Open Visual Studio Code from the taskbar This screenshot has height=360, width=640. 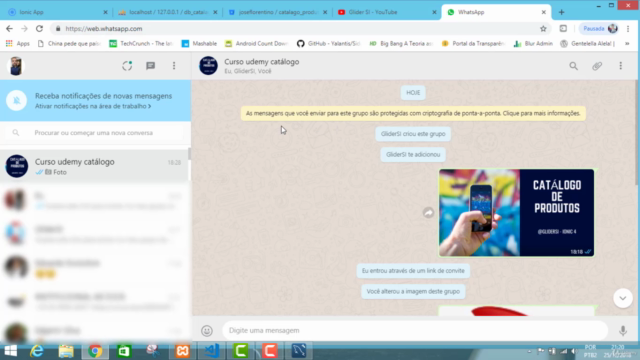211,351
